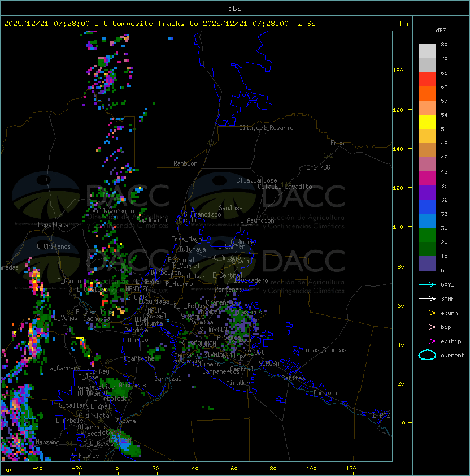This screenshot has height=476, width=470.
Task: Click the Catitas label on the map
Action: click(293, 378)
